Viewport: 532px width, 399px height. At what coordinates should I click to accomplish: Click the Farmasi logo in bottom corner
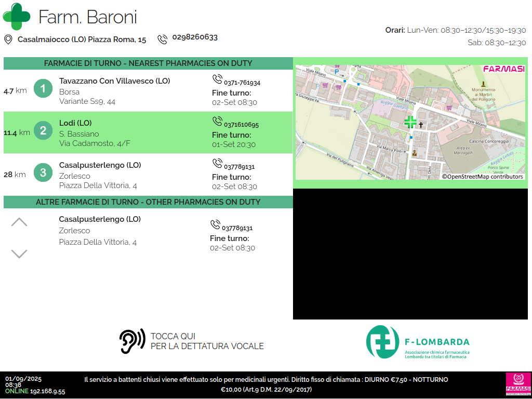click(518, 385)
